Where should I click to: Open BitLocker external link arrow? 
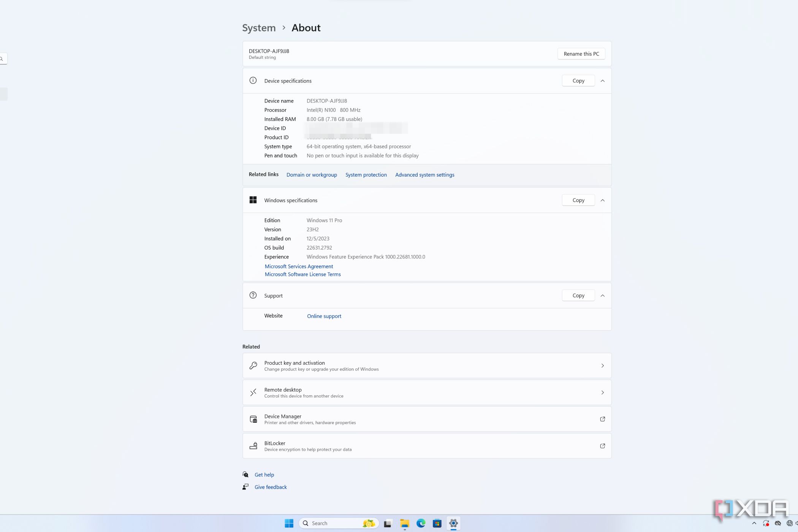tap(602, 446)
